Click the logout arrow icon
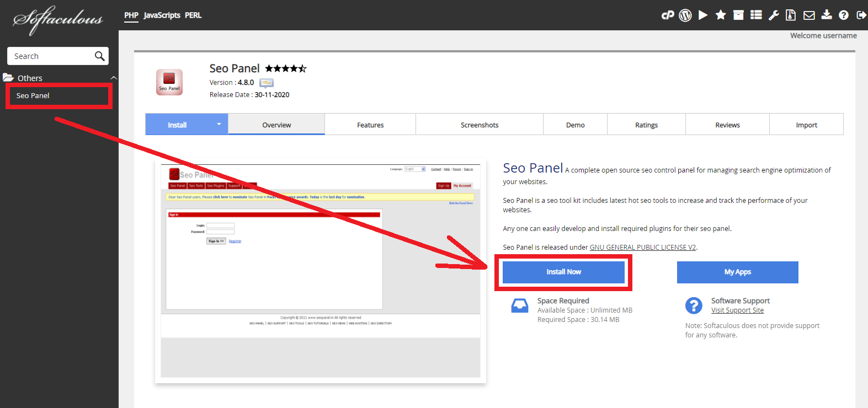The width and height of the screenshot is (868, 408). tap(861, 15)
